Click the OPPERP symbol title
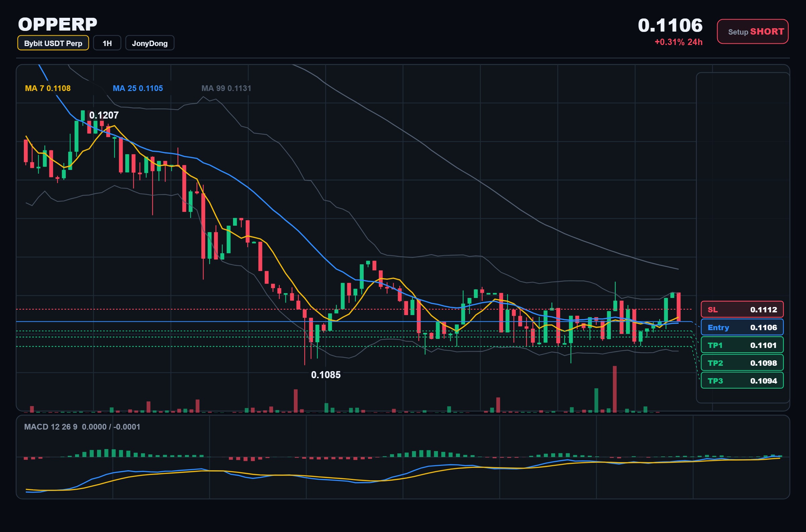The height and width of the screenshot is (532, 806). click(x=58, y=24)
